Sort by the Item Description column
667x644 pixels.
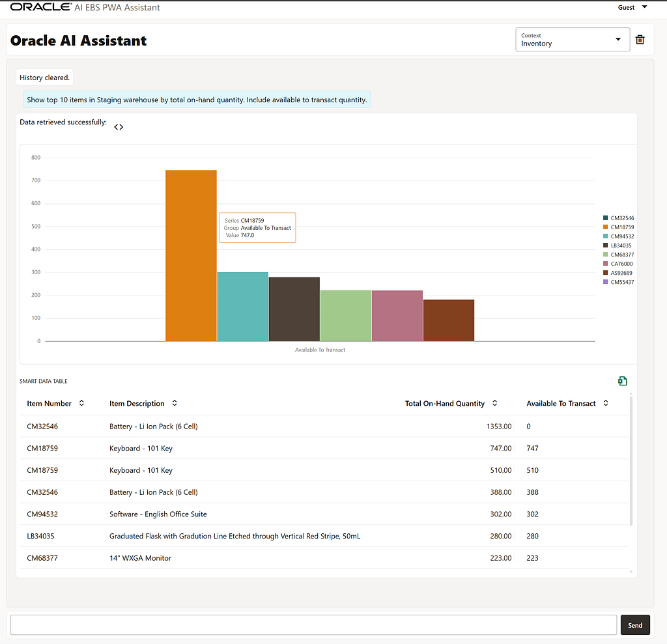pyautogui.click(x=175, y=403)
